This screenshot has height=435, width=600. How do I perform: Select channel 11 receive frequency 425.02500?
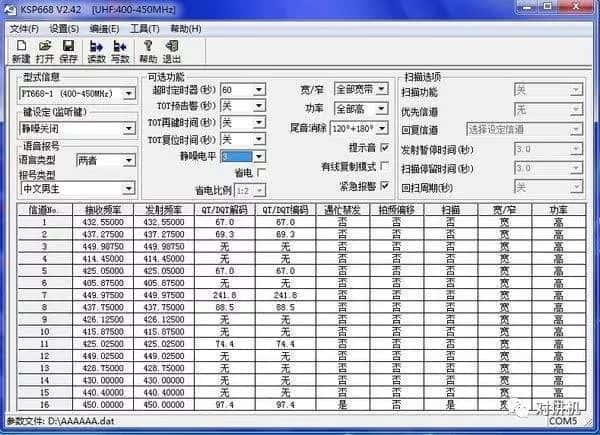tap(103, 344)
